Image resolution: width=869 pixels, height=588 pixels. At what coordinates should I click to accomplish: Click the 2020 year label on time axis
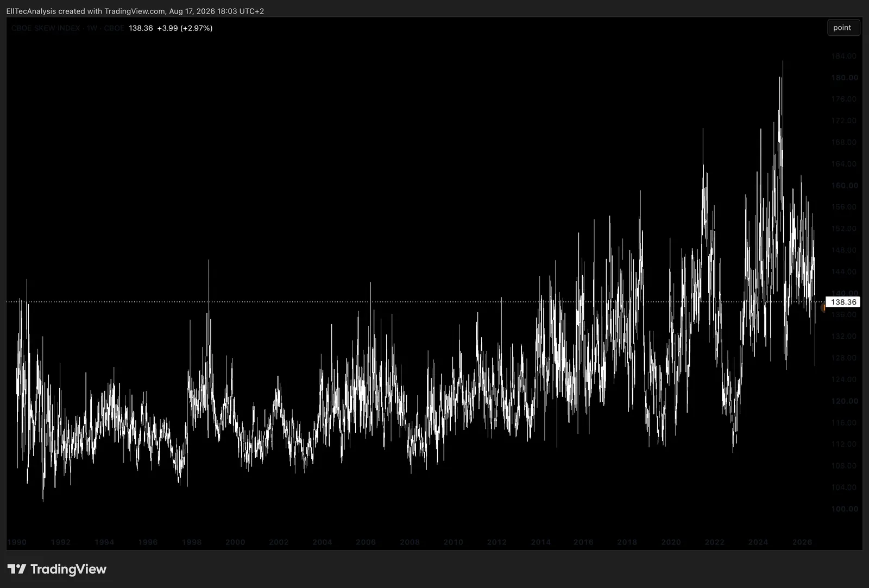[671, 542]
